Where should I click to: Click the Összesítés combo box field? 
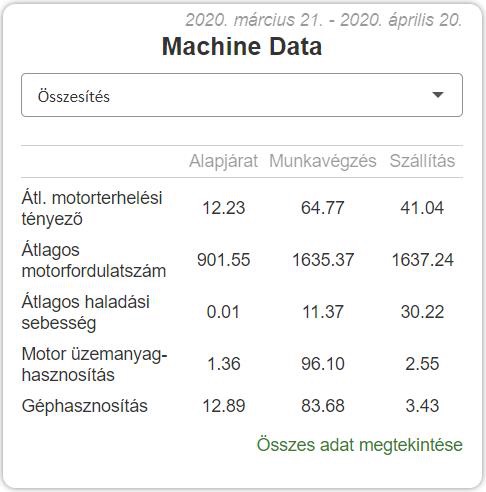(x=242, y=95)
